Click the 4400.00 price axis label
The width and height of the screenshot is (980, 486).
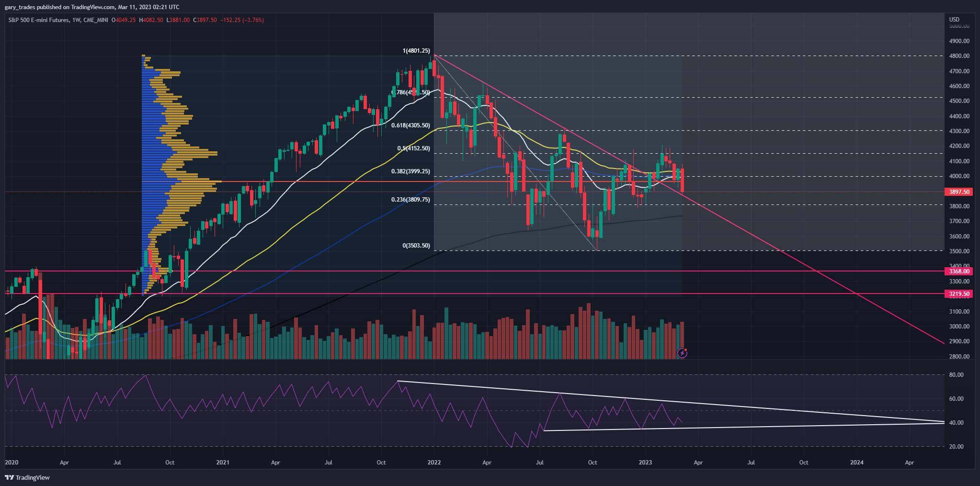(959, 116)
